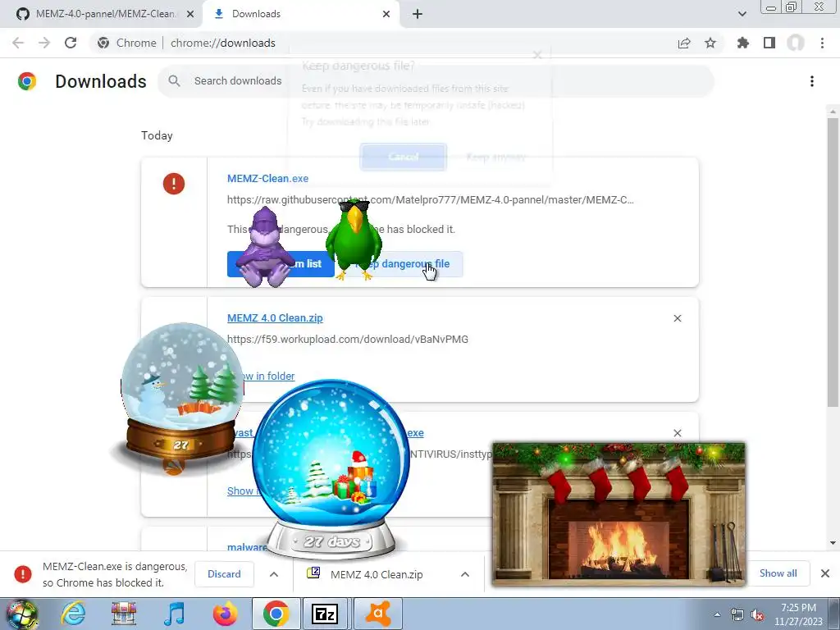Click the Christmas fireplace widget
Viewport: 840px width, 630px height.
[619, 514]
